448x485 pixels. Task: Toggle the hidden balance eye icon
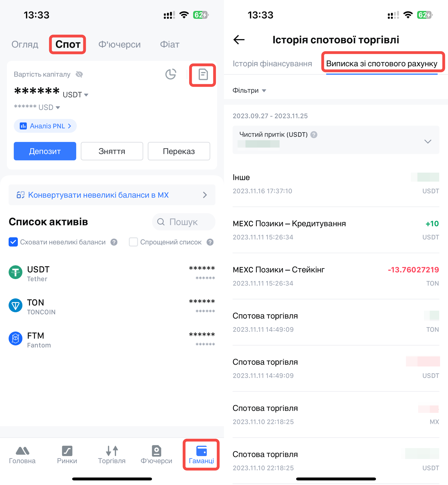point(79,74)
